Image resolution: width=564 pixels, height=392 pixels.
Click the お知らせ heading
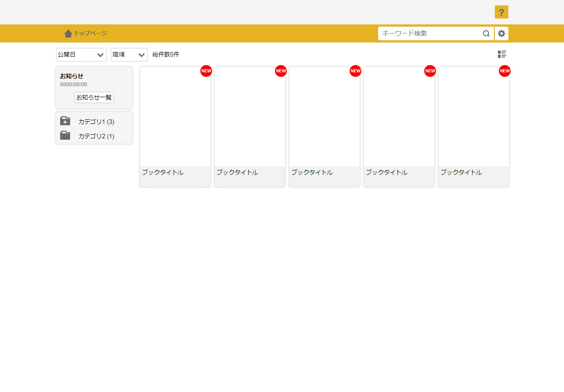click(71, 76)
